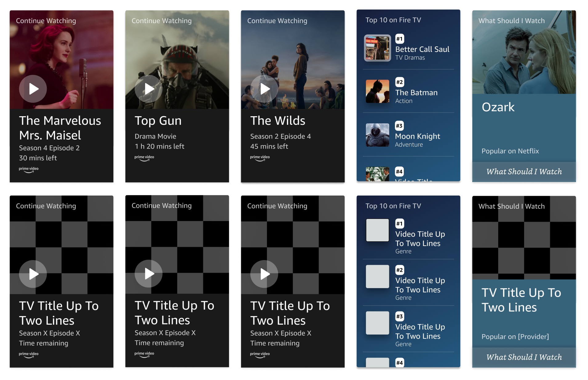Select Moon Knight in Top 10
This screenshot has width=588, height=380.
tap(418, 136)
